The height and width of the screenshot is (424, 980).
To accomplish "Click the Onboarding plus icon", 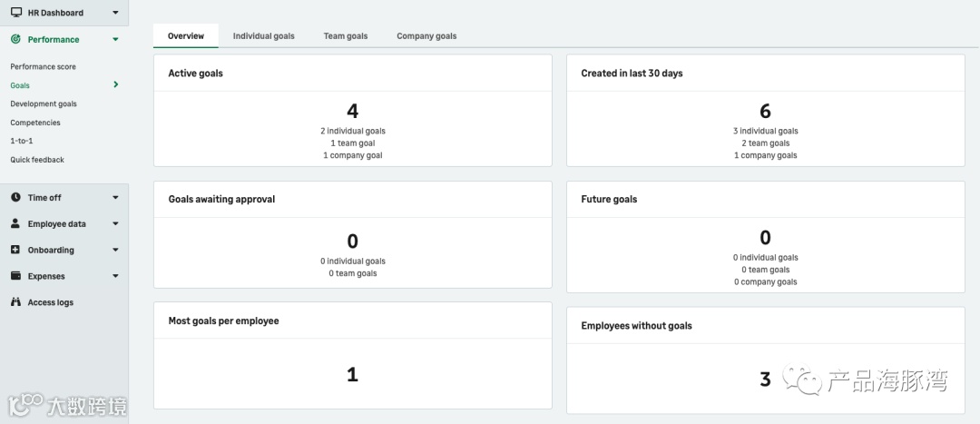I will 15,250.
